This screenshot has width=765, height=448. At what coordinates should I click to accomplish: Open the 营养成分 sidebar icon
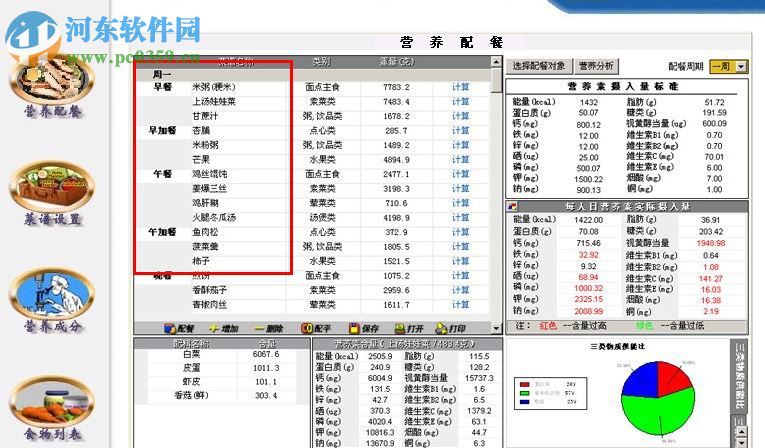click(x=52, y=294)
